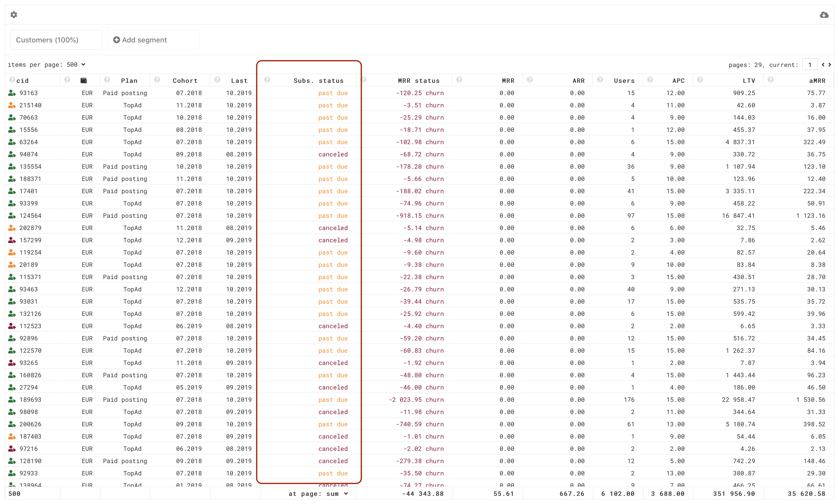The image size is (838, 504).
Task: Open customer id 135554
Action: coord(30,166)
